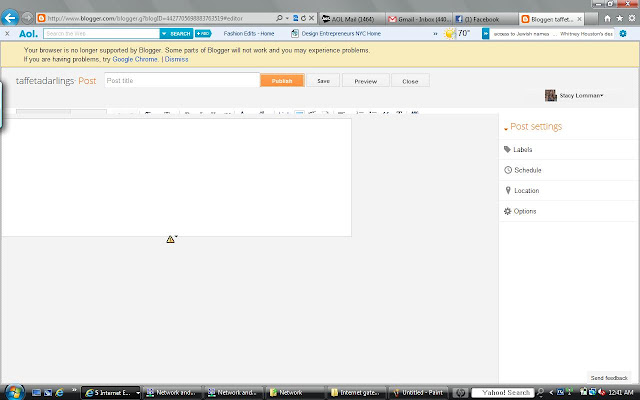The width and height of the screenshot is (640, 400).
Task: Click the Post title input field
Action: pyautogui.click(x=182, y=80)
